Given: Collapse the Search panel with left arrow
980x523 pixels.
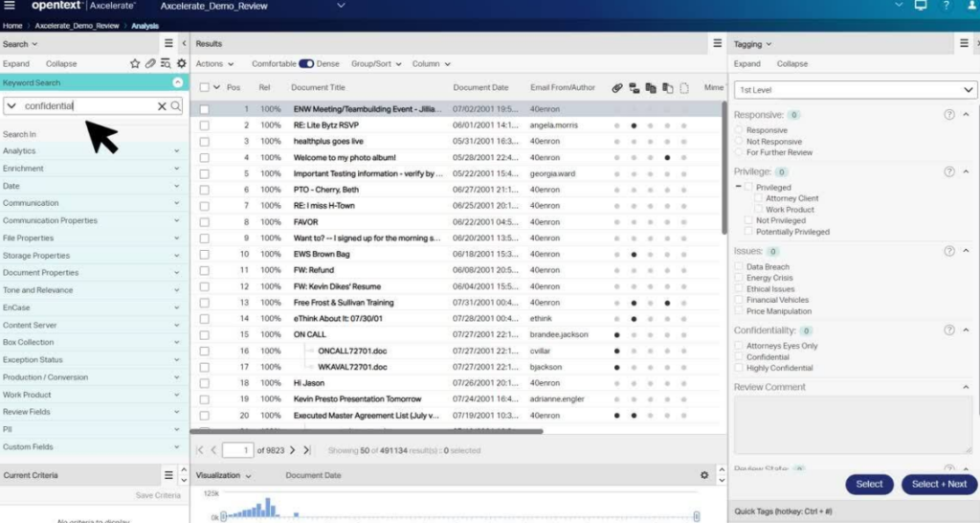Looking at the screenshot, I should [x=184, y=43].
